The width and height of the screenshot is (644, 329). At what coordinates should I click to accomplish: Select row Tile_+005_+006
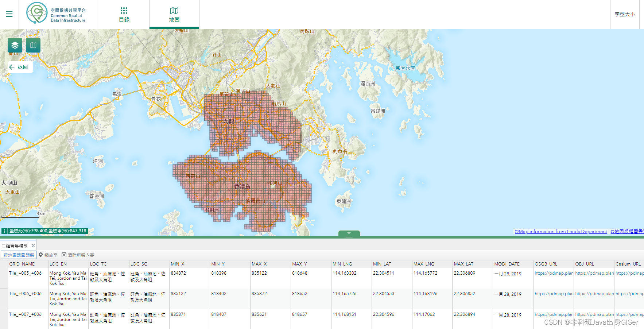(x=322, y=278)
